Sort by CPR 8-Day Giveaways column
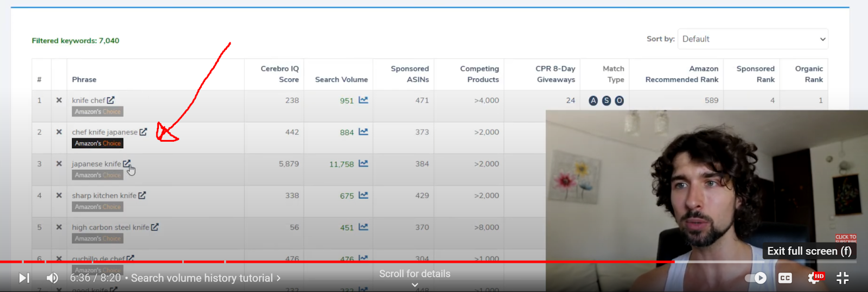This screenshot has height=292, width=868. point(555,74)
